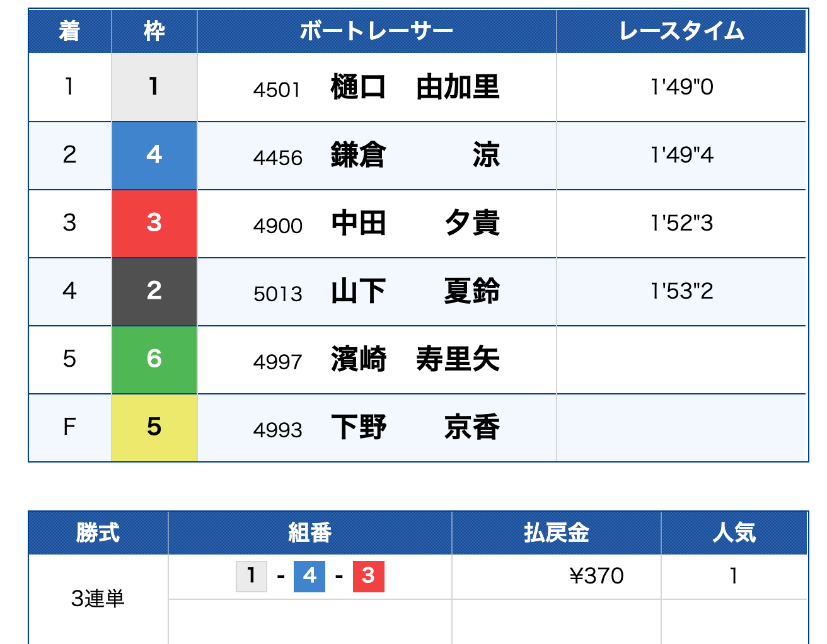The width and height of the screenshot is (827, 644).
Task: Click racer name 濱崎 寿里矢
Action: click(x=415, y=359)
